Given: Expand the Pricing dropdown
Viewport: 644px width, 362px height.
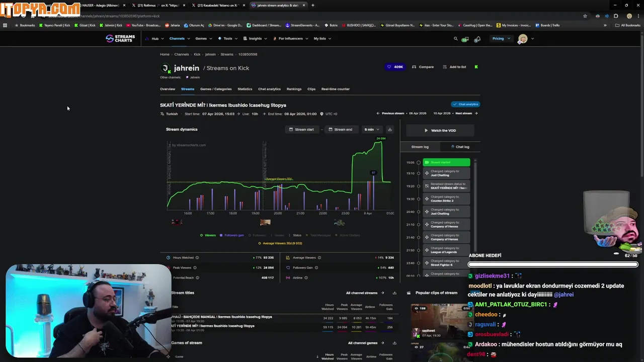Looking at the screenshot, I should point(502,39).
